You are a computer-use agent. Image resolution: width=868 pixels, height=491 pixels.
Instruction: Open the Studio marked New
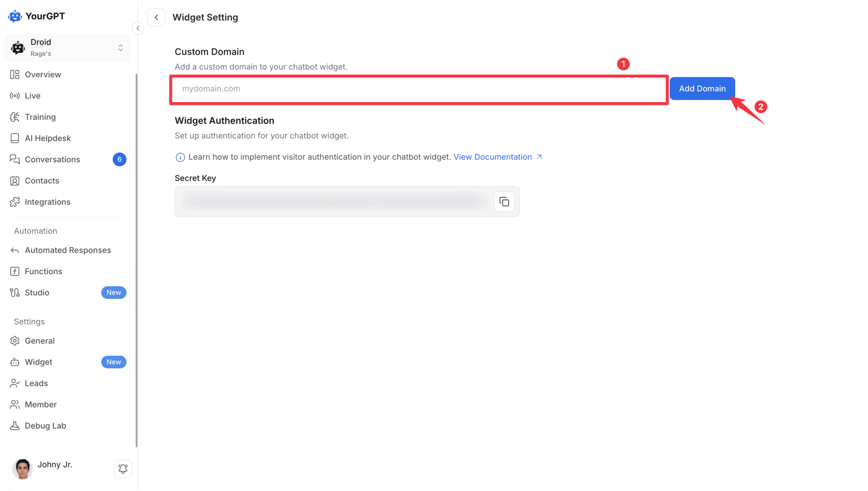(x=37, y=292)
